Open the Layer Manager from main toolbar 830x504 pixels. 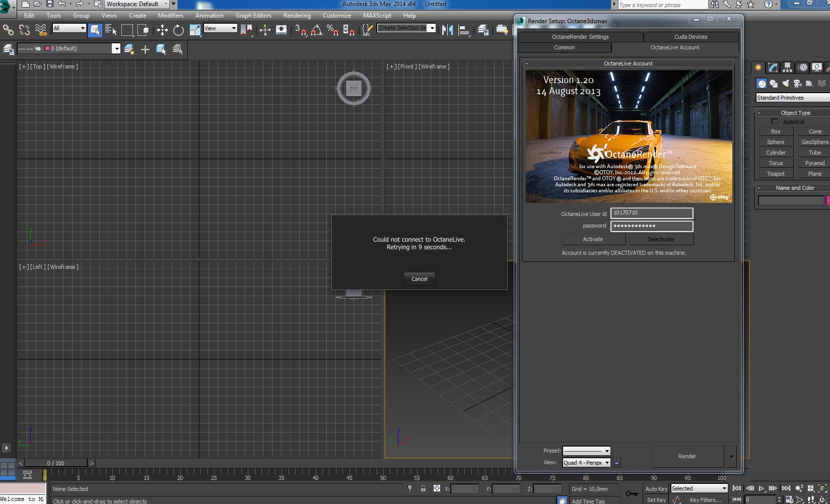click(x=482, y=30)
